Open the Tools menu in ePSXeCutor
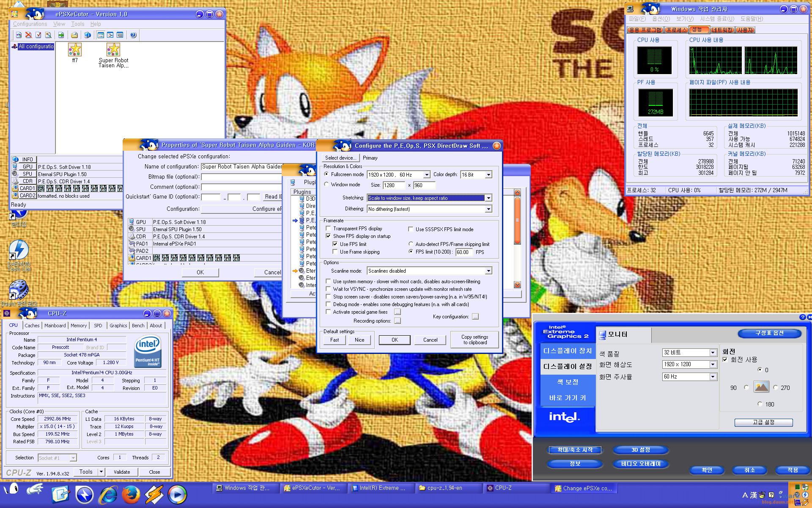The width and height of the screenshot is (812, 508). 77,24
